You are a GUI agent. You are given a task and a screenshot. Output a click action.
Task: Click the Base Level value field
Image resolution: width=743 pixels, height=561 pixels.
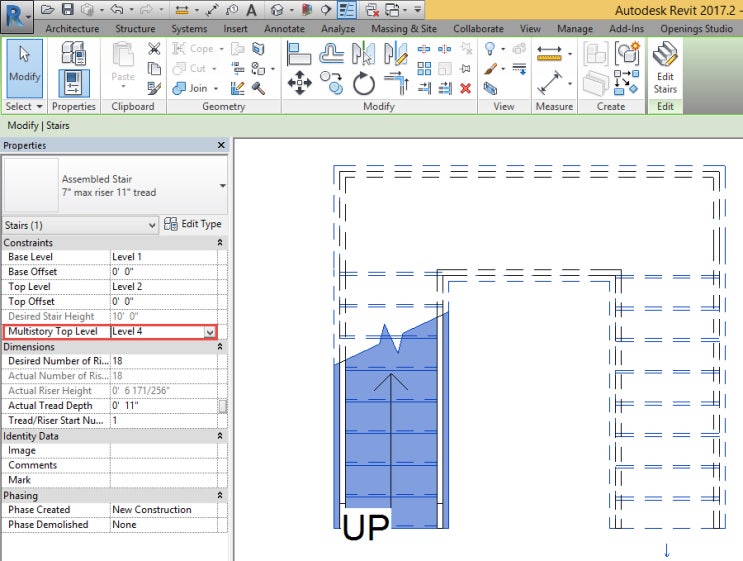[163, 257]
